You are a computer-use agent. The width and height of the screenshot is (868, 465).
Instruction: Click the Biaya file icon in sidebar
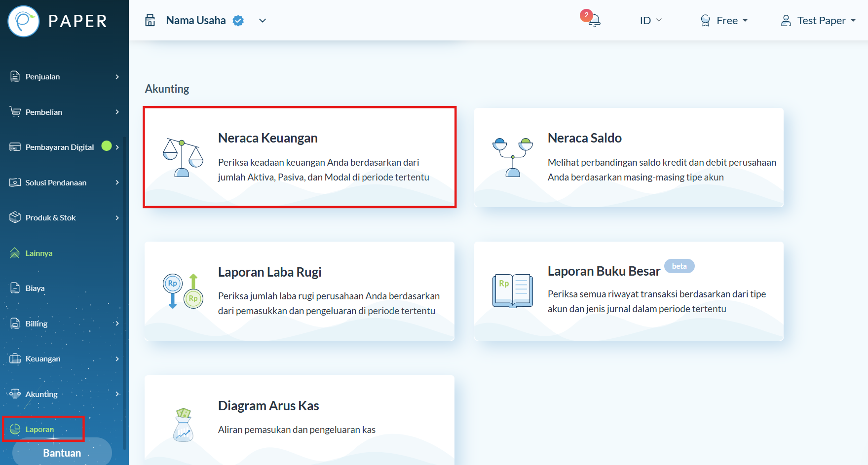click(15, 288)
